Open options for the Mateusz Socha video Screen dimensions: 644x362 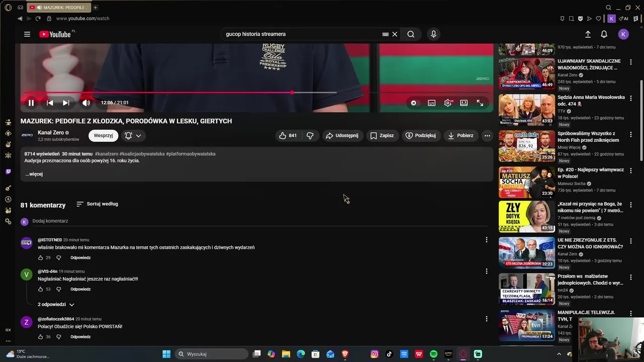[631, 171]
